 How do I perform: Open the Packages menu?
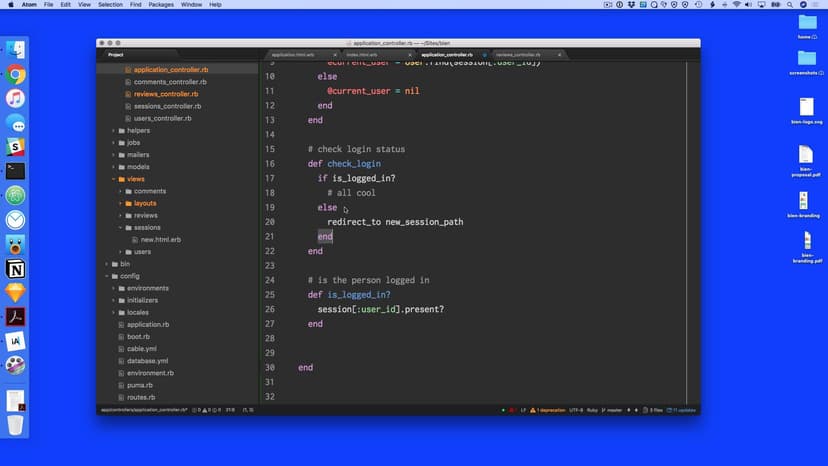[160, 5]
